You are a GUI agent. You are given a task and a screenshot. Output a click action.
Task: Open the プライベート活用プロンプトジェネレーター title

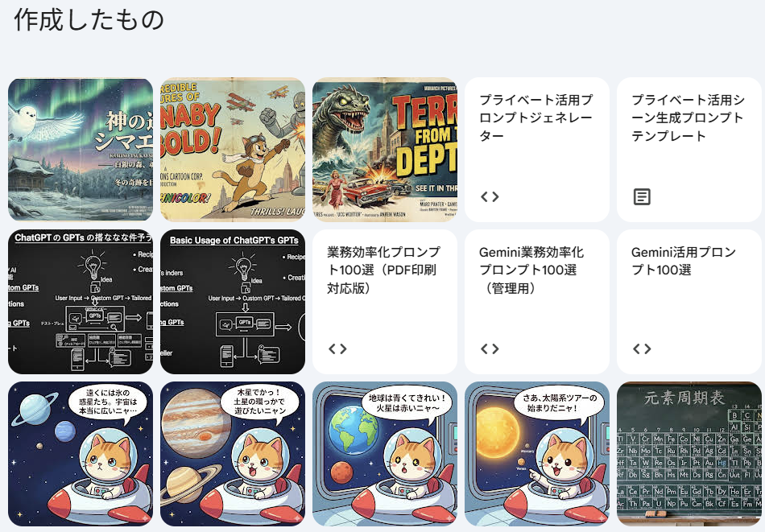pos(535,118)
